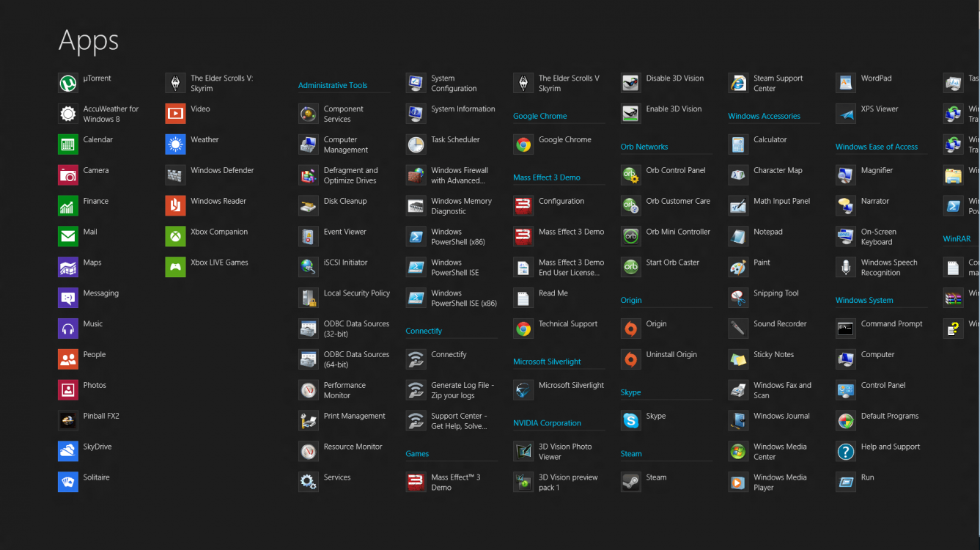The width and height of the screenshot is (980, 550).
Task: Open the Snipping Tool icon
Action: (738, 298)
